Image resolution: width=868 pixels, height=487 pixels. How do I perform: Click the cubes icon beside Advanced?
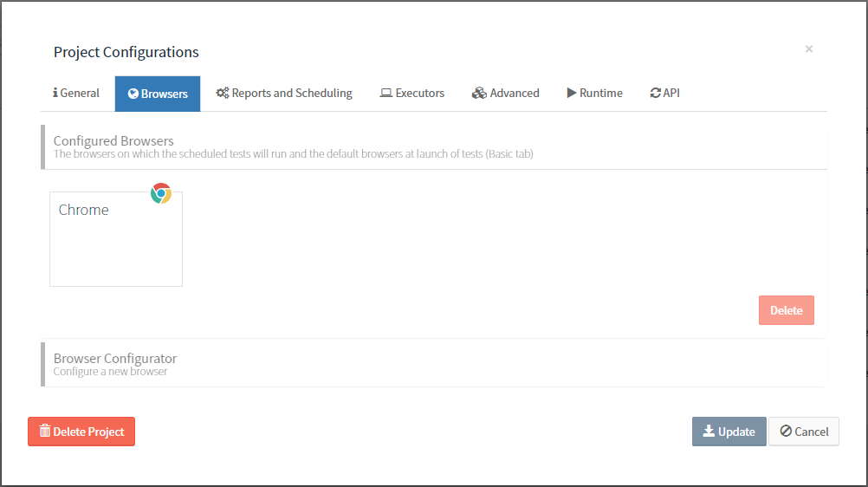pos(479,93)
